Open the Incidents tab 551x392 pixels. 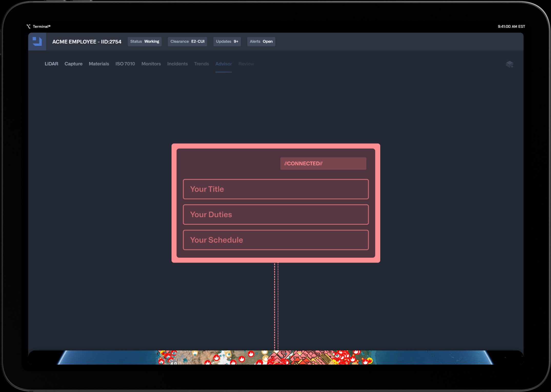click(x=177, y=64)
